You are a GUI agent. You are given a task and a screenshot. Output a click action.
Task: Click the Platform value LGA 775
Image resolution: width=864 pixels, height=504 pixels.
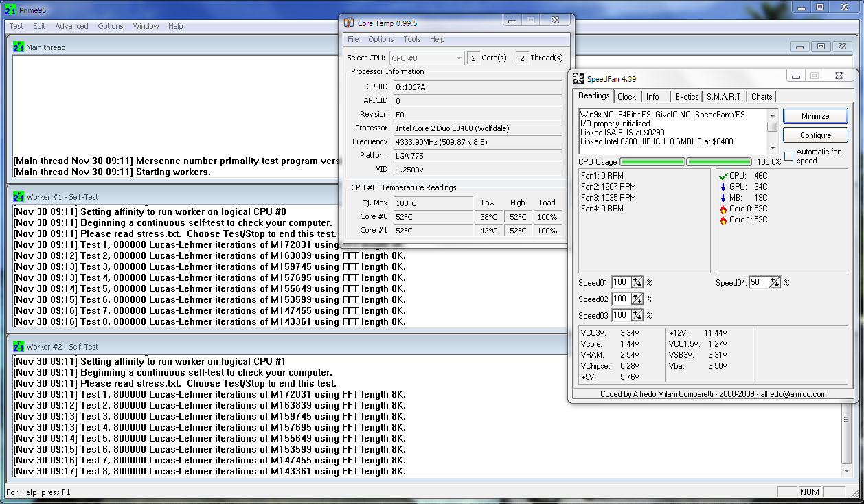coord(478,156)
